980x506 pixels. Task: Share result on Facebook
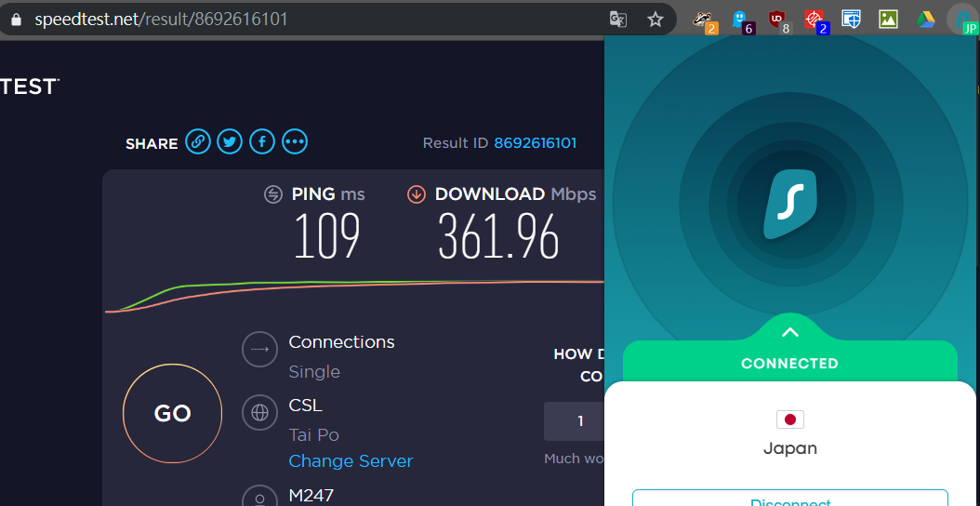(262, 142)
